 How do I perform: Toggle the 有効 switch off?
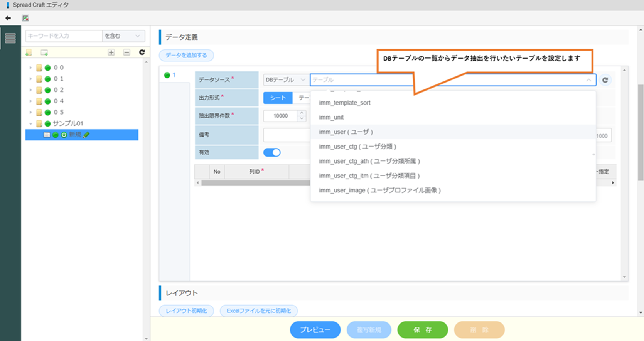(272, 152)
